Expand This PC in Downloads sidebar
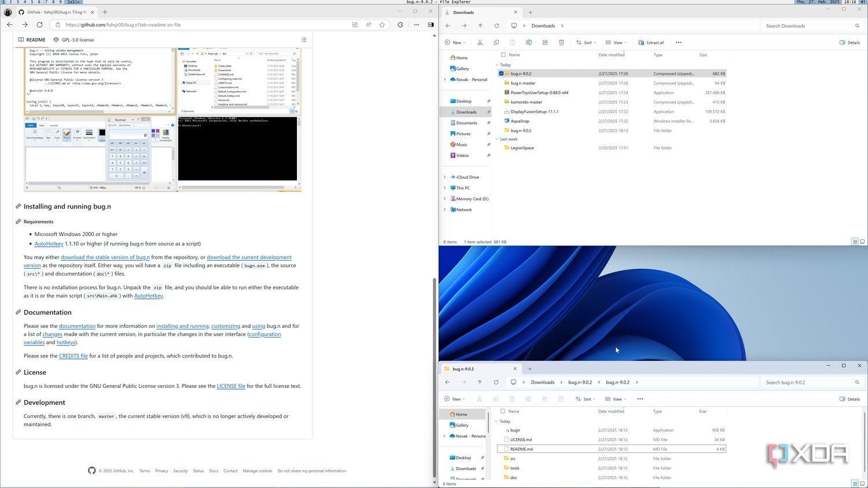This screenshot has width=868, height=488. [445, 188]
